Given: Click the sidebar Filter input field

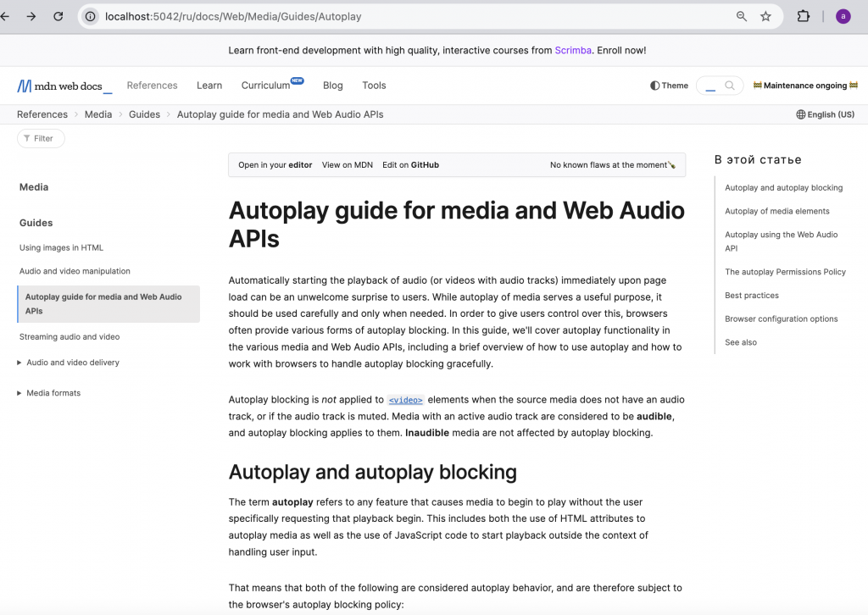Looking at the screenshot, I should coord(42,138).
